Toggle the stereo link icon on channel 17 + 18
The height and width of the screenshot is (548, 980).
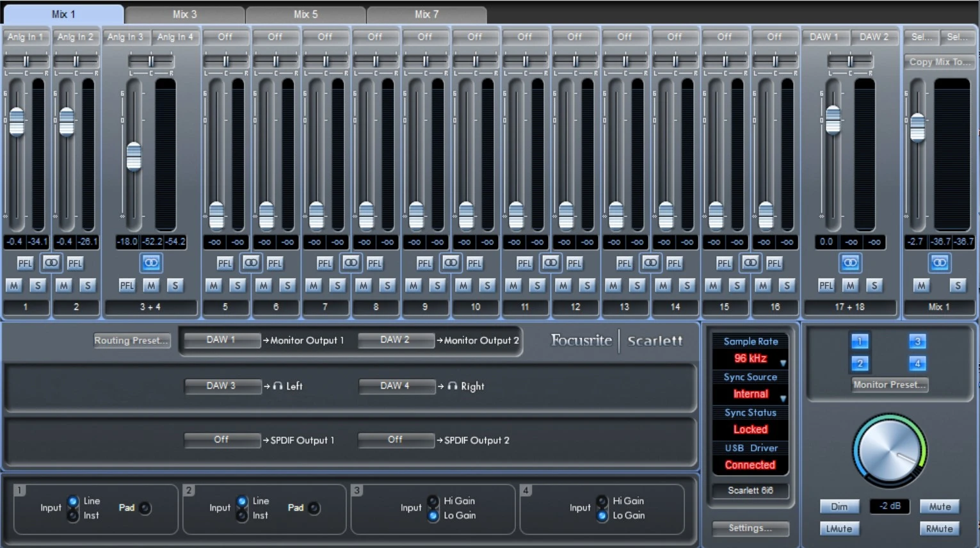(x=850, y=262)
